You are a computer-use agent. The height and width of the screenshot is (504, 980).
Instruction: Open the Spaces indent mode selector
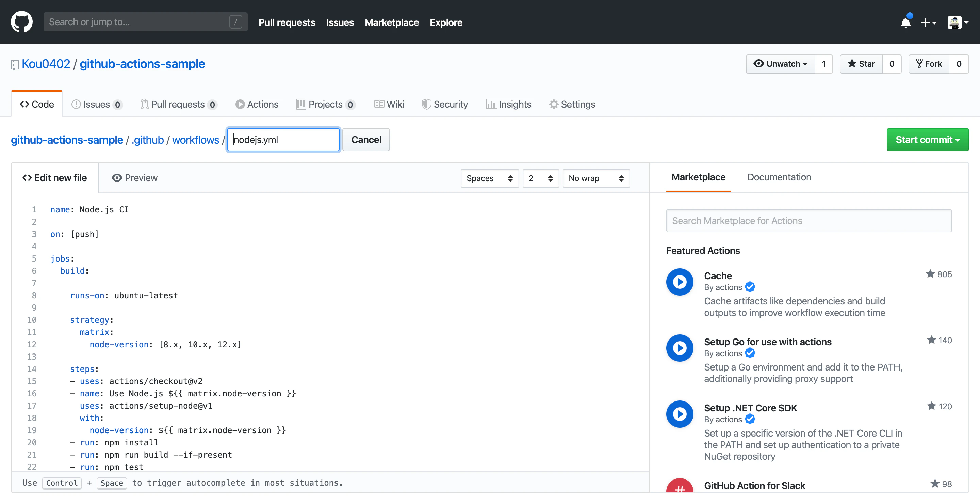[490, 178]
